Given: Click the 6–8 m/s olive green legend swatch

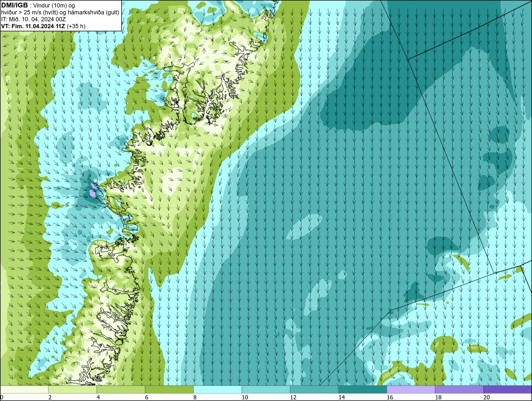Looking at the screenshot, I should pyautogui.click(x=169, y=389).
